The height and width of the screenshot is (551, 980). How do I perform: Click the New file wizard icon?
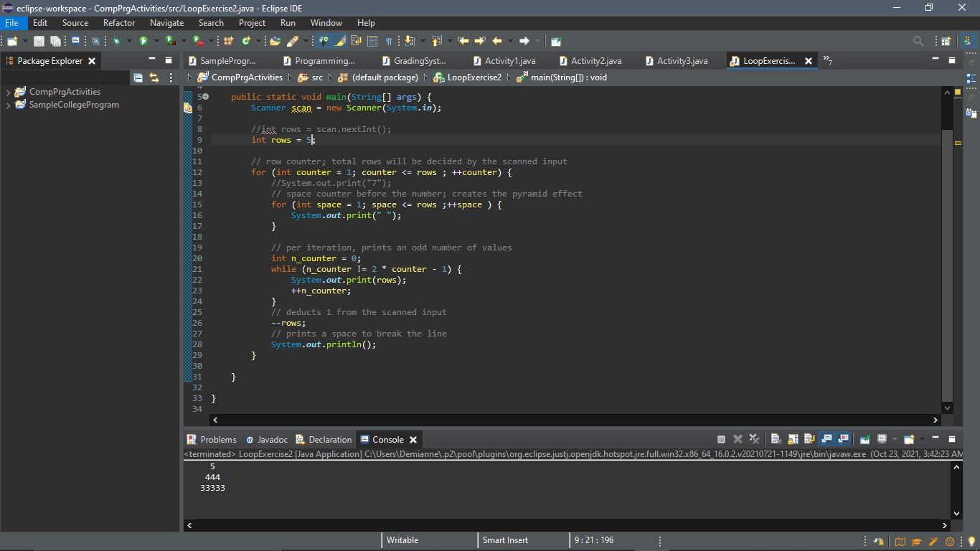11,42
